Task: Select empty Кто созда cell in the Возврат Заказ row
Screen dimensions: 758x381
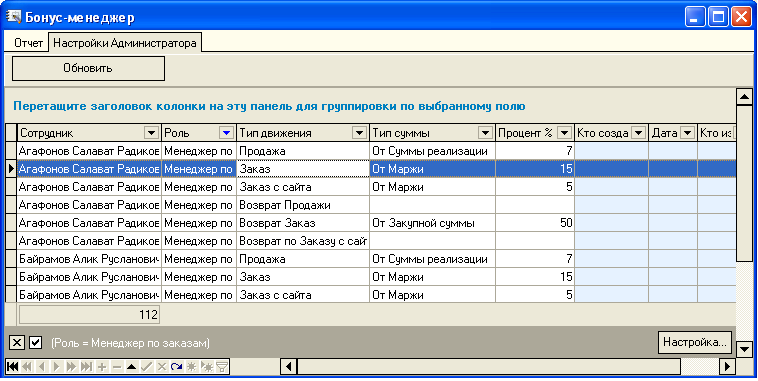Action: click(611, 223)
